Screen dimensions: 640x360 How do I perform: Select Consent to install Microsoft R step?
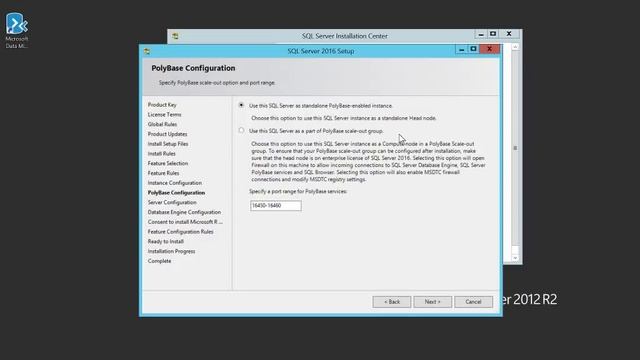(x=185, y=222)
